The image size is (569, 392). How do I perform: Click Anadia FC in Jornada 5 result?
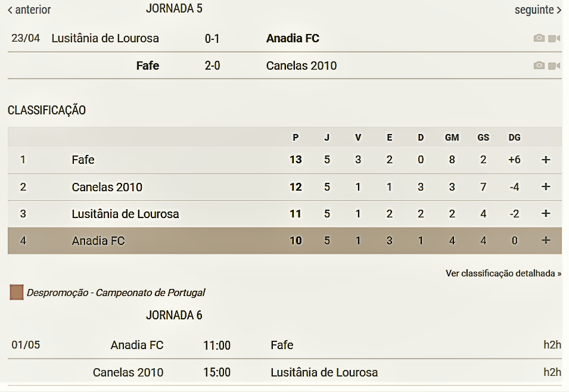coord(293,39)
